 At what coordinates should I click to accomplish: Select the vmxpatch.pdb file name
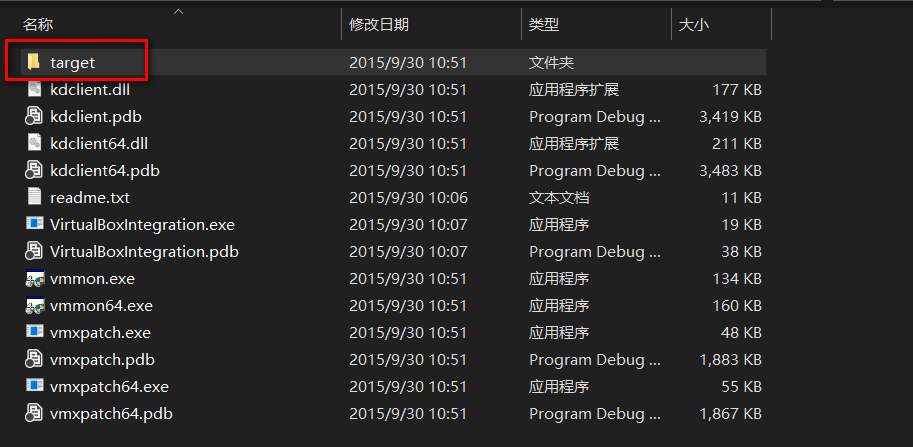tap(102, 360)
